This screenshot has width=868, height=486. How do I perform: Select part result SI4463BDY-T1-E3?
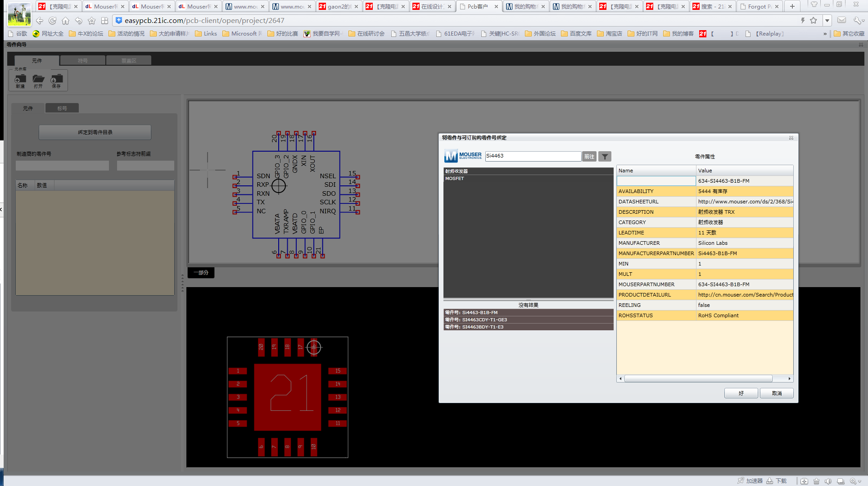[x=528, y=327]
